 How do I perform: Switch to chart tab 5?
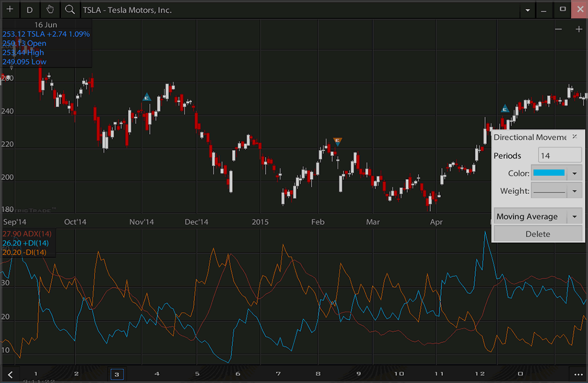click(197, 374)
